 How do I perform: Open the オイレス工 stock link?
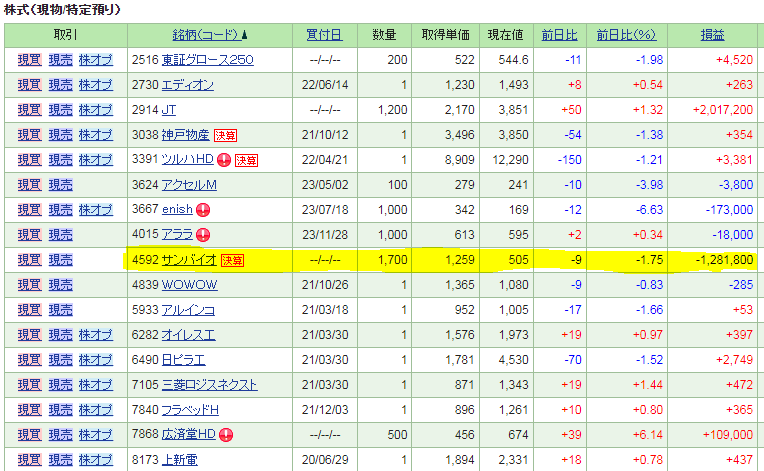click(x=188, y=335)
